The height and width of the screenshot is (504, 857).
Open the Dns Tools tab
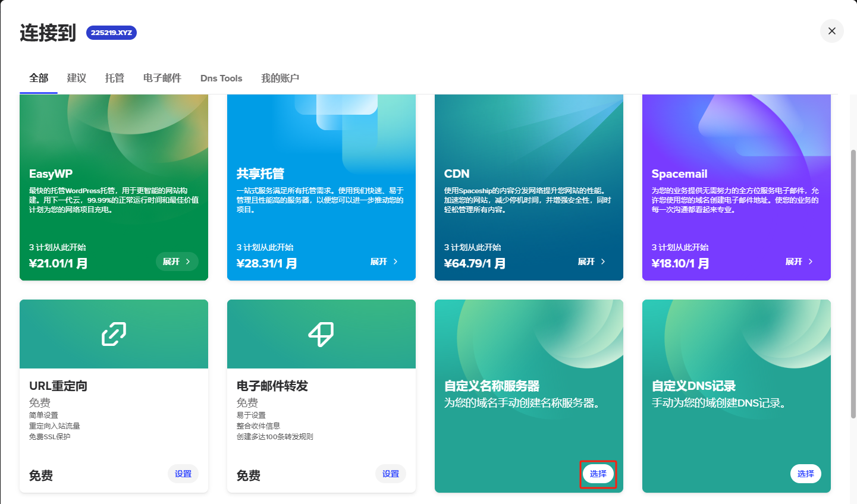[221, 78]
